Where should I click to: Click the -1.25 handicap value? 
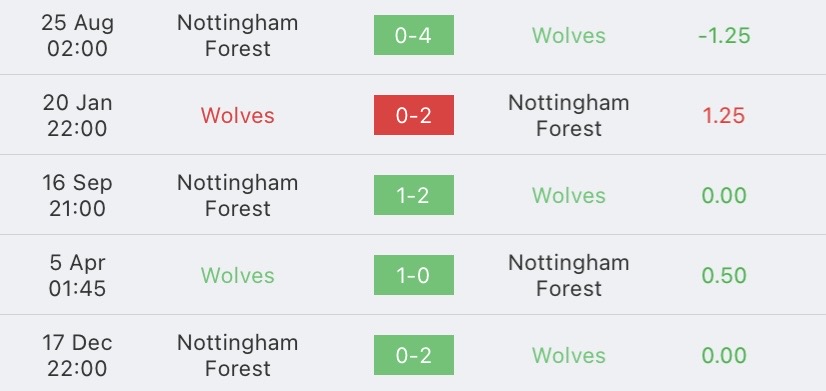(x=724, y=35)
